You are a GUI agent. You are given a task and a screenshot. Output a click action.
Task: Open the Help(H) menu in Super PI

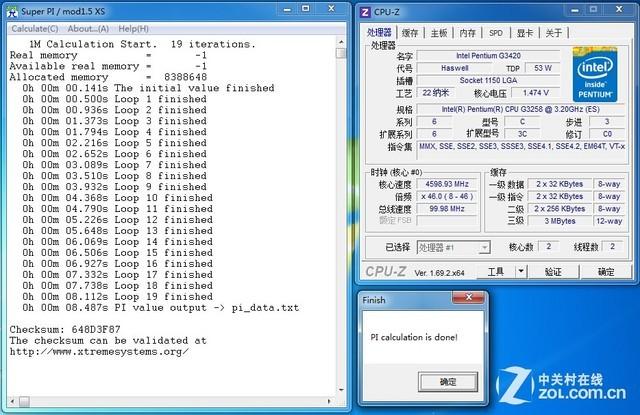tap(133, 29)
